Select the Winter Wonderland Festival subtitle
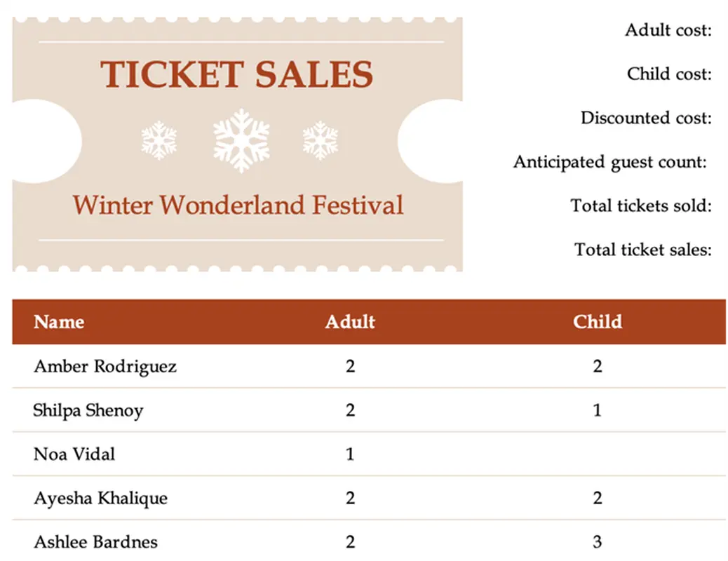This screenshot has width=728, height=561. (x=238, y=205)
